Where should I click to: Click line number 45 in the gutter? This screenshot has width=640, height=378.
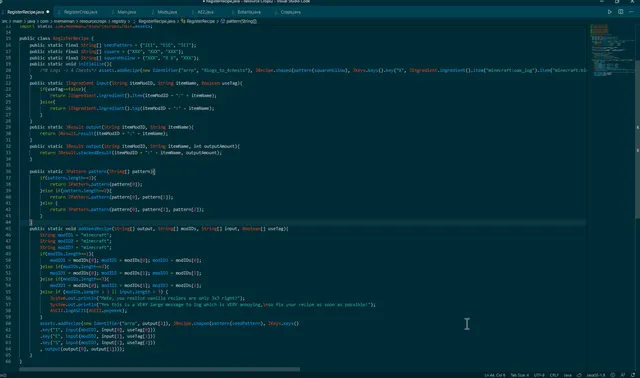pos(8,229)
